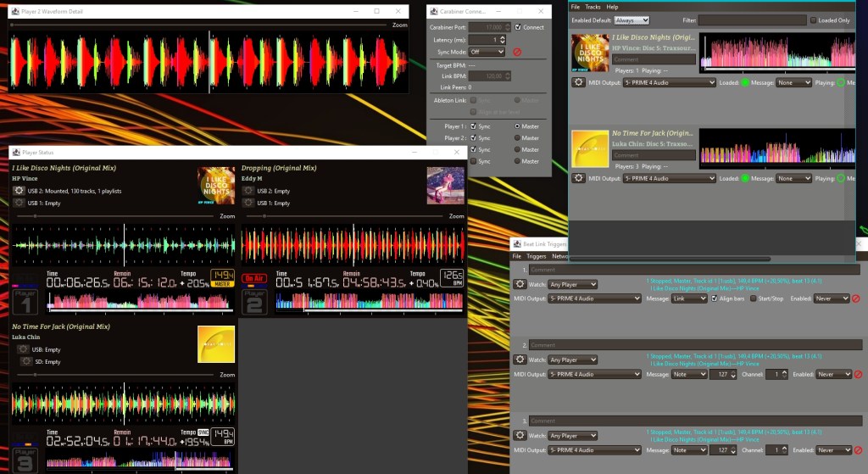Open gear menu for I Like Disco Nights track row
Viewport: 868px width, 474px height.
(578, 82)
